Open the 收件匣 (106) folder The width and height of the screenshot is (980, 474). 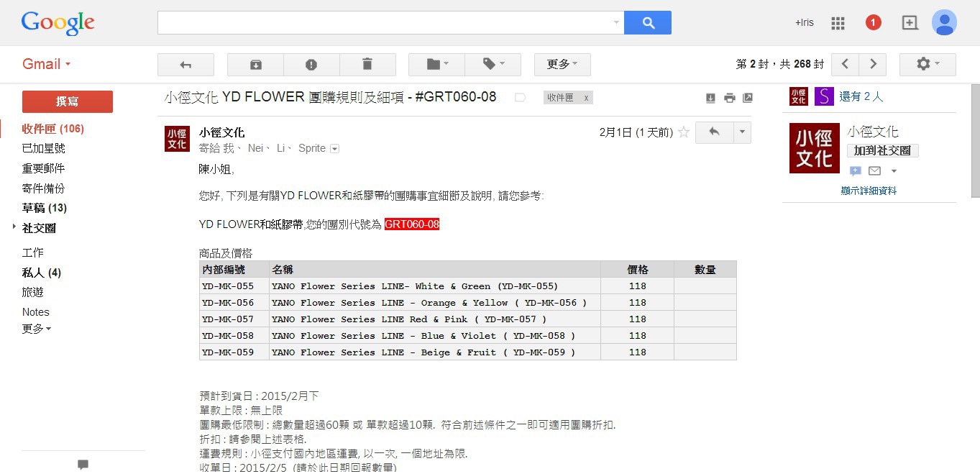[53, 129]
